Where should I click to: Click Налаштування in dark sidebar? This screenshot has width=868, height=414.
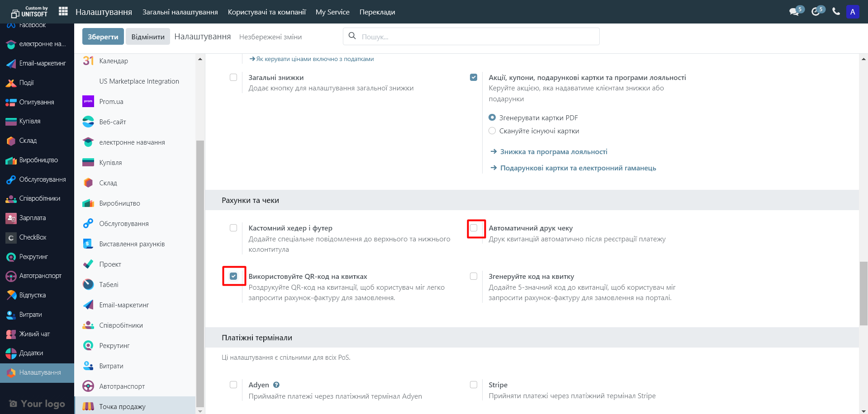pos(37,373)
